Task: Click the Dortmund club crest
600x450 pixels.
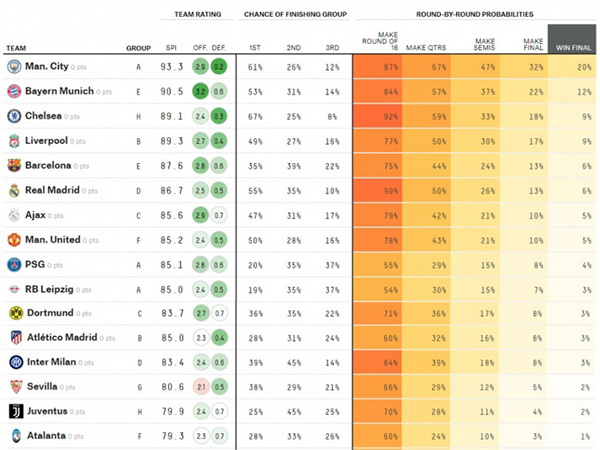Action: pyautogui.click(x=14, y=314)
